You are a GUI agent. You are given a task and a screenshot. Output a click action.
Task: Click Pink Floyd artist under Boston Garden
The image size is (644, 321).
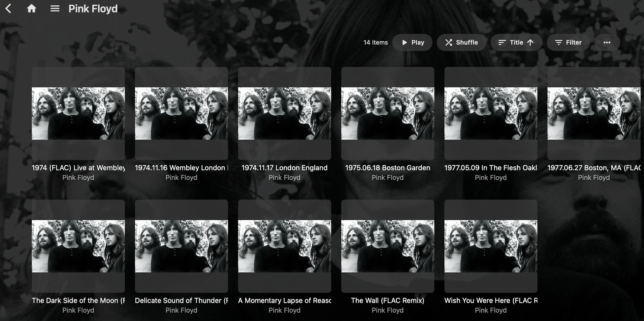pyautogui.click(x=388, y=177)
